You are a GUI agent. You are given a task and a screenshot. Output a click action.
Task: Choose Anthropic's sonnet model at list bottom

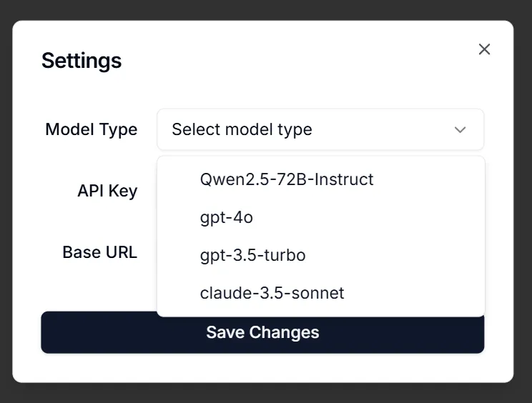click(x=321, y=293)
